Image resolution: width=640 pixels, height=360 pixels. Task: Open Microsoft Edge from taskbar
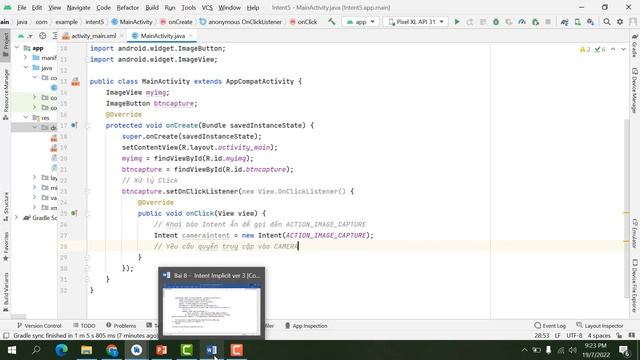(61, 350)
